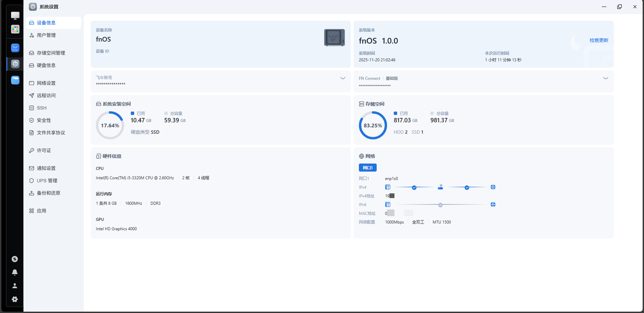Go to 存储空间管理 in the sidebar
The image size is (644, 313).
54,53
